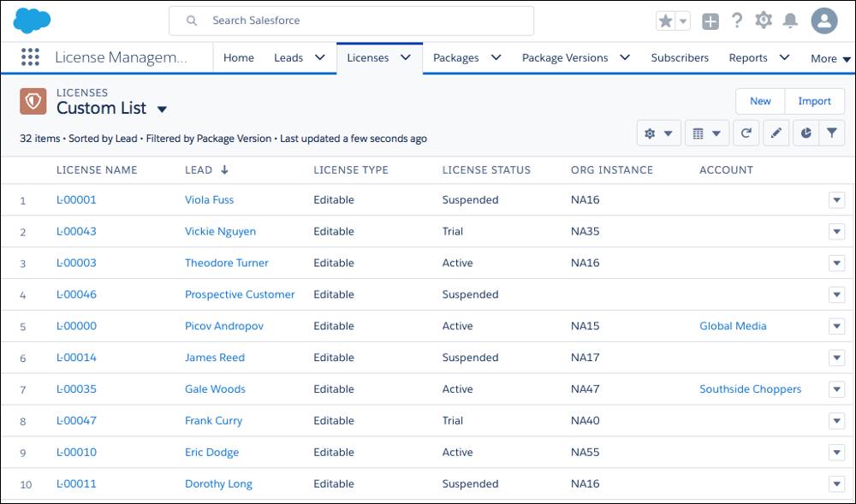Open the Help question mark icon
This screenshot has width=856, height=504.
(x=737, y=21)
